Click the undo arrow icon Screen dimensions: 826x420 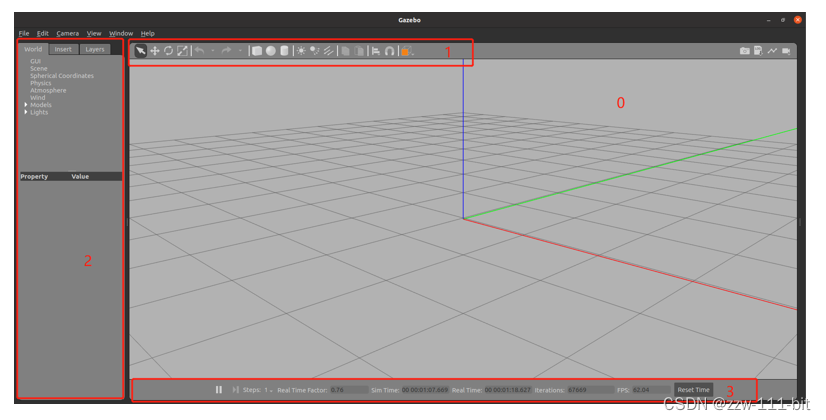point(200,51)
